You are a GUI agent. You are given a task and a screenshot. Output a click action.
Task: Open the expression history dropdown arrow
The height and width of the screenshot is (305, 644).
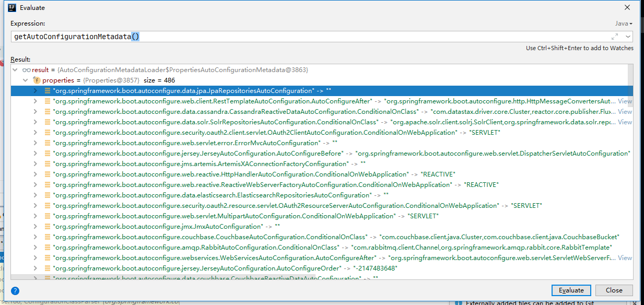coord(627,37)
